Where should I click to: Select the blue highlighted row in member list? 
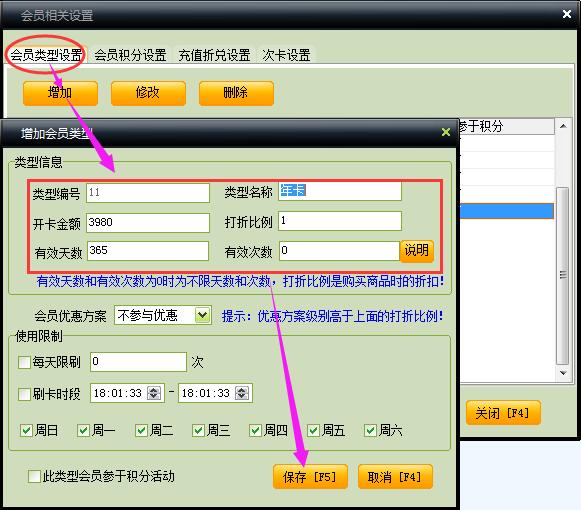[x=507, y=211]
